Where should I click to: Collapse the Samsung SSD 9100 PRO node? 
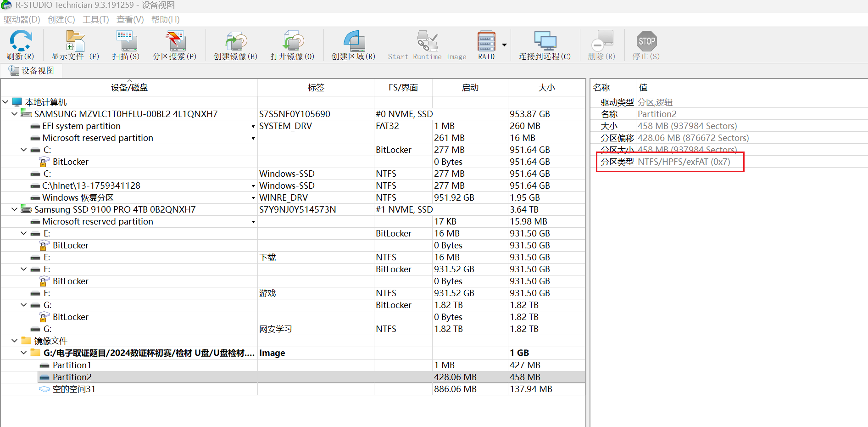(x=14, y=209)
